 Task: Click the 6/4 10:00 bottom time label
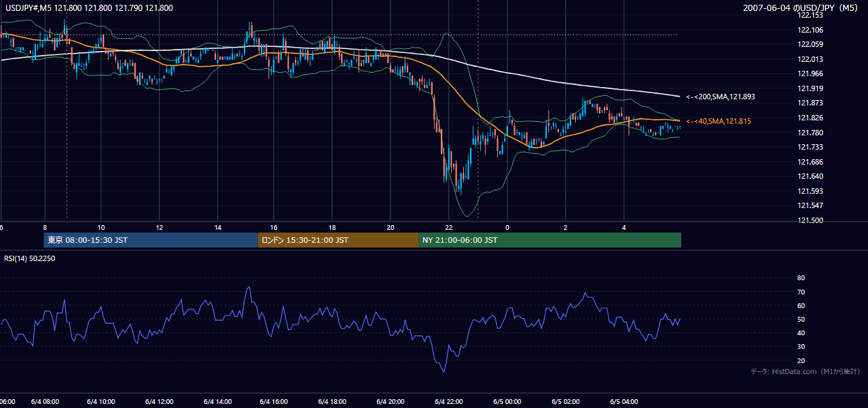point(101,401)
